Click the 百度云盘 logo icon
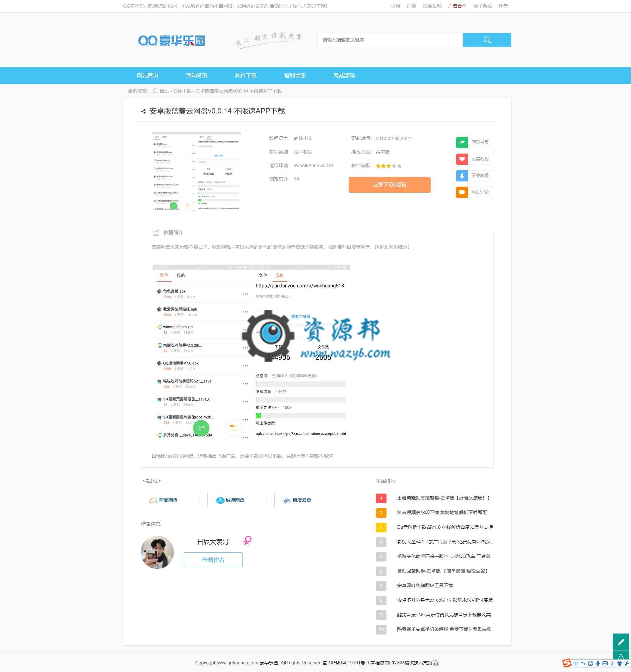This screenshot has height=672, width=631. coord(287,500)
